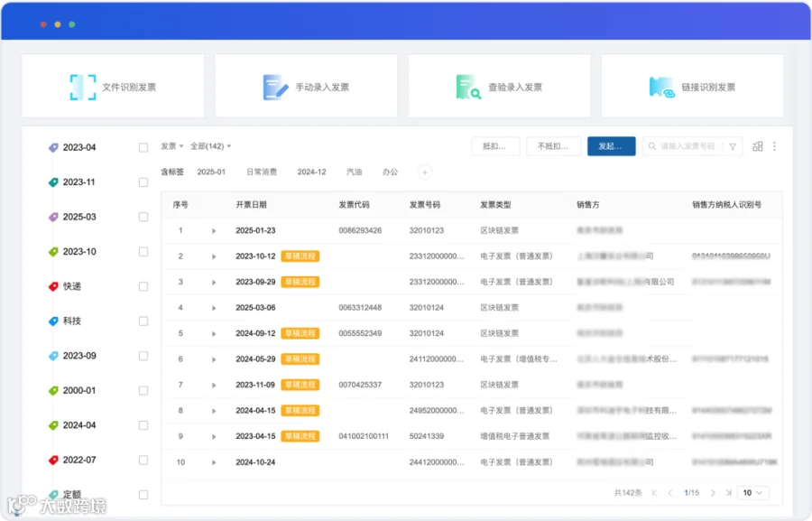Expand invoice row 1 dated 2025-01-23
Image resolution: width=812 pixels, height=521 pixels.
(x=214, y=231)
